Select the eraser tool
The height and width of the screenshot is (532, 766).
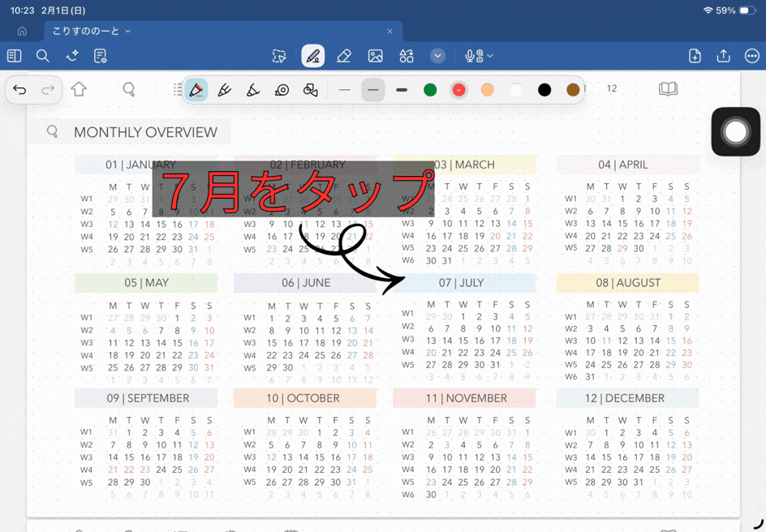(344, 56)
